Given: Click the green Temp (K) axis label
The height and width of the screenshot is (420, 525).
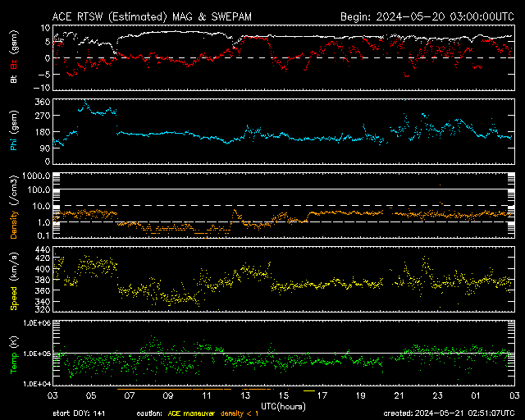Looking at the screenshot, I should (14, 353).
